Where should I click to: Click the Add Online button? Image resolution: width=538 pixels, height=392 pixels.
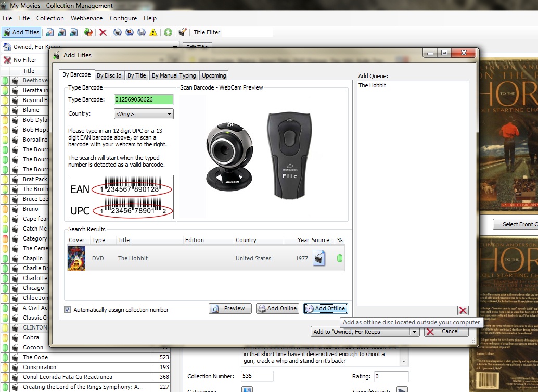click(x=277, y=309)
